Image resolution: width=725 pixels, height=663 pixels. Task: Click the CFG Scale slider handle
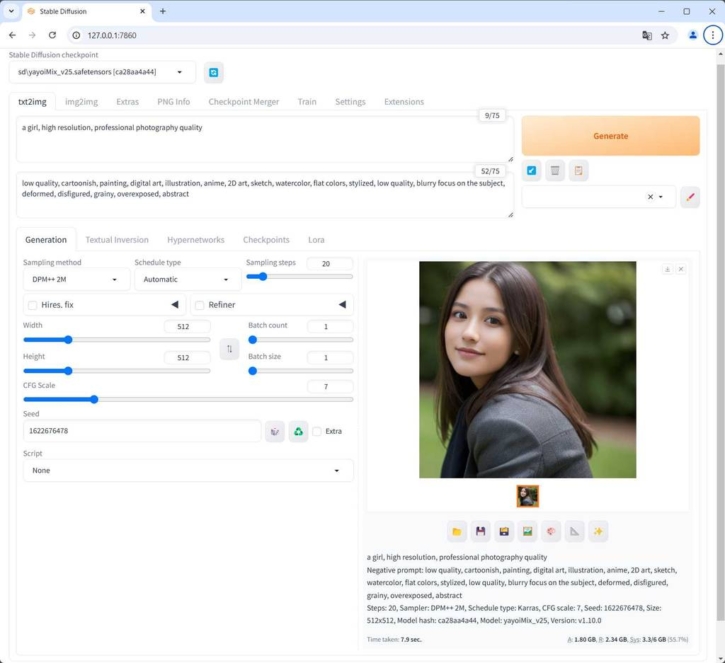tap(94, 399)
